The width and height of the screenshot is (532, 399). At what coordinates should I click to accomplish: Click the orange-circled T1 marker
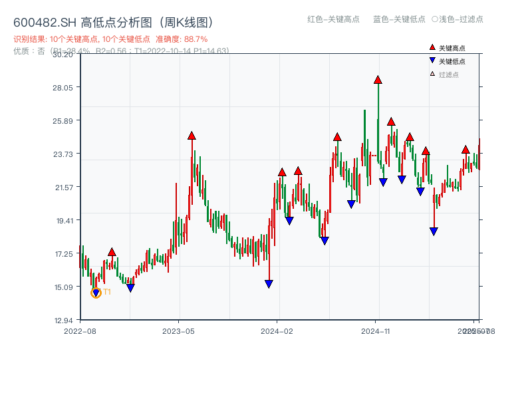click(x=96, y=291)
